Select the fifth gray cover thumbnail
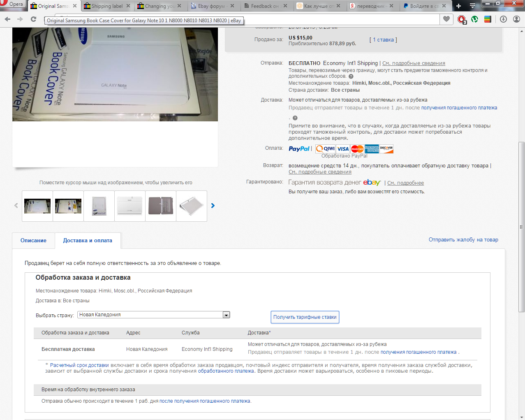Image resolution: width=525 pixels, height=420 pixels. (161, 206)
